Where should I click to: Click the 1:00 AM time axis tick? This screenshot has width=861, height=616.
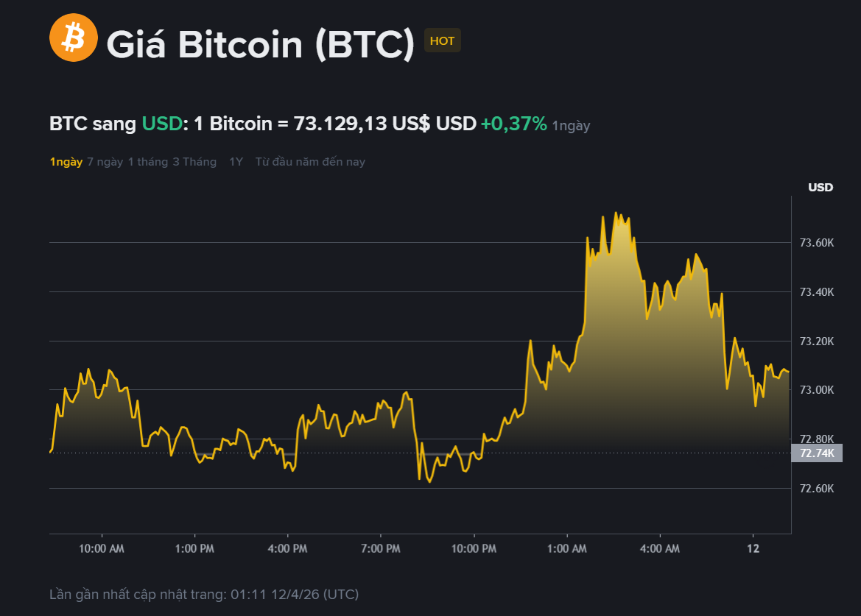(567, 549)
